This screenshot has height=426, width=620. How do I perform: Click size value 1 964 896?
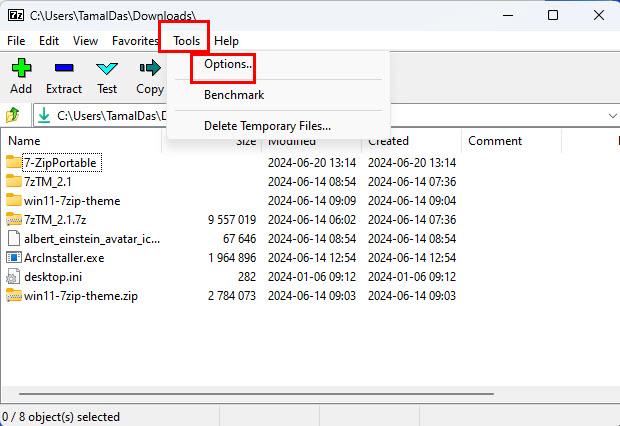232,257
